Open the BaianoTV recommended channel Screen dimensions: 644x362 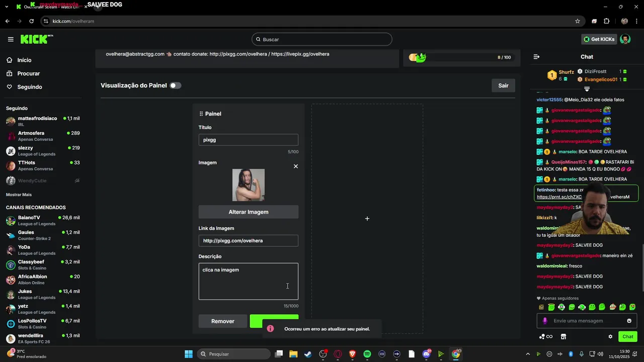pos(43,220)
